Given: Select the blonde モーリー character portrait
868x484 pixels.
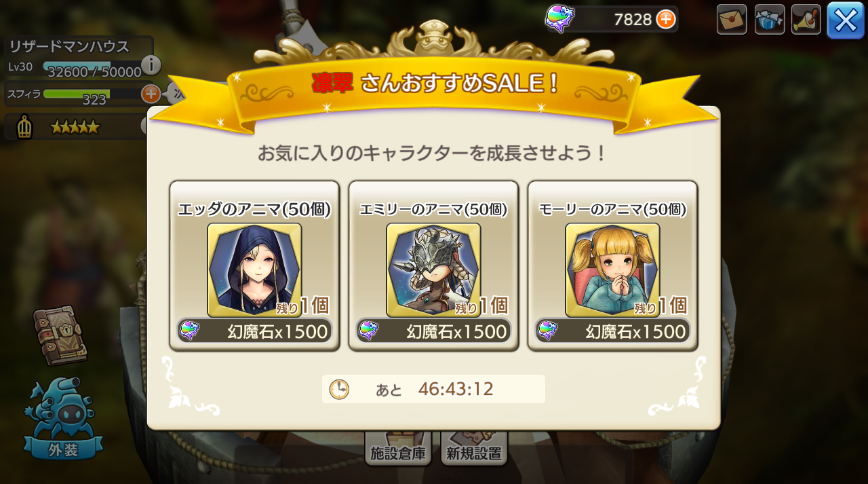Looking at the screenshot, I should tap(612, 270).
